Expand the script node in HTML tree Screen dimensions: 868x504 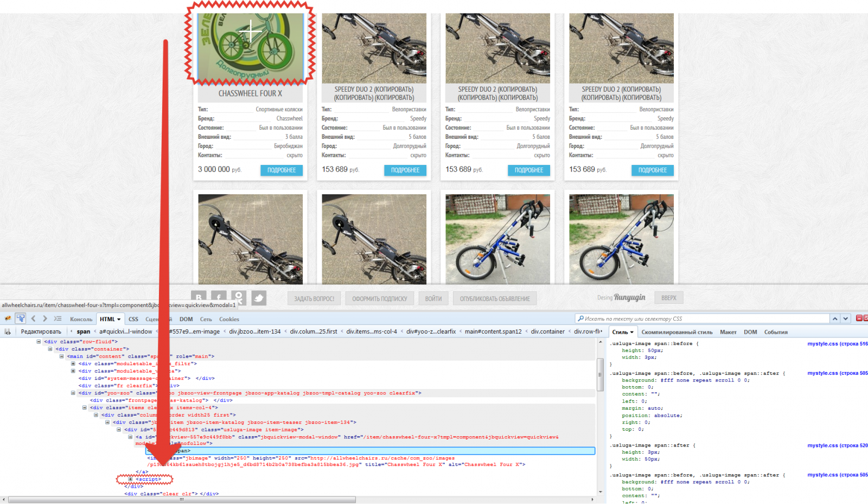(x=130, y=479)
